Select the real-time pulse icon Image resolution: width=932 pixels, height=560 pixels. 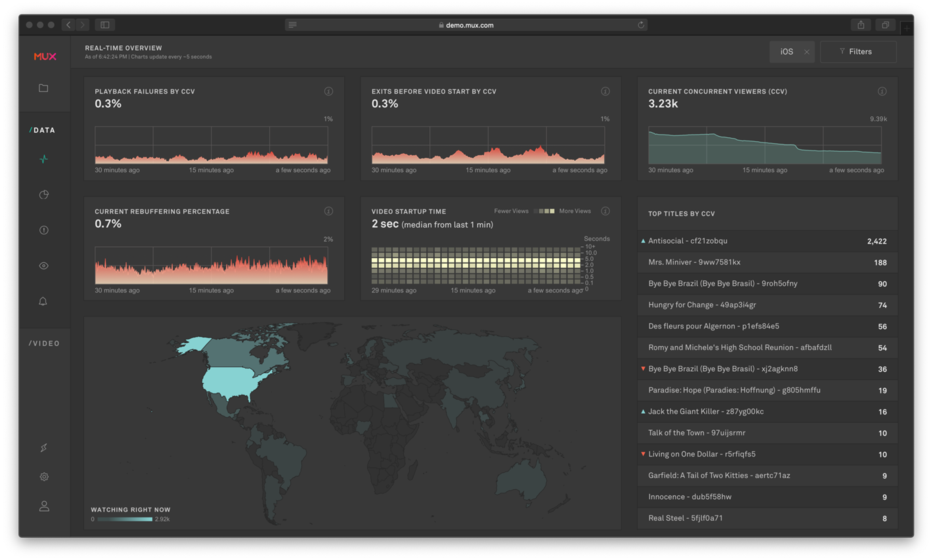(x=44, y=159)
